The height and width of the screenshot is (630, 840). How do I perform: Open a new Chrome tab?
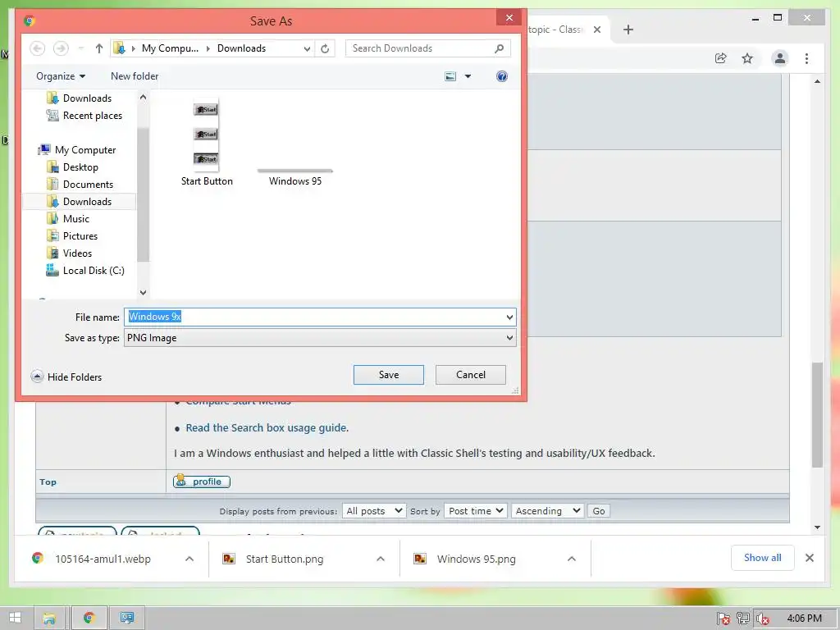pyautogui.click(x=628, y=30)
